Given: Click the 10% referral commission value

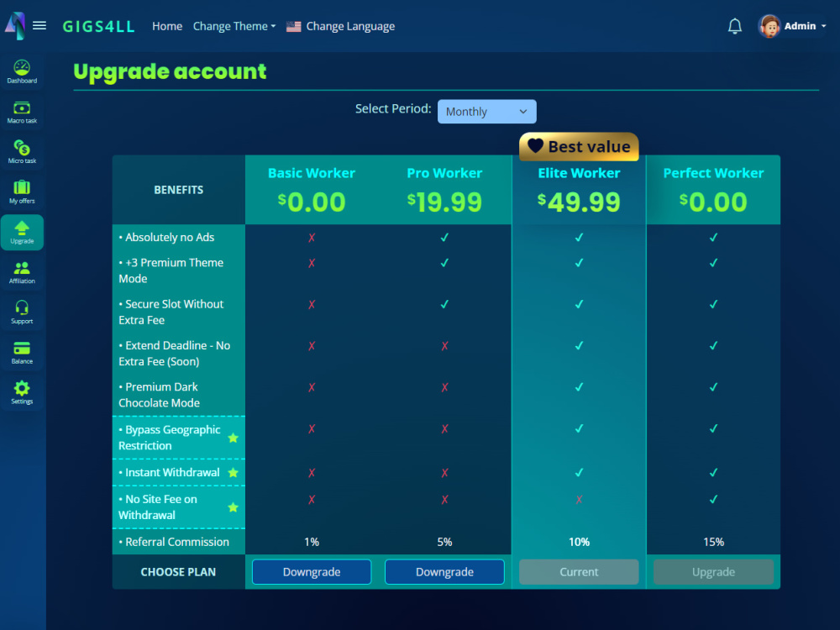Looking at the screenshot, I should point(579,542).
